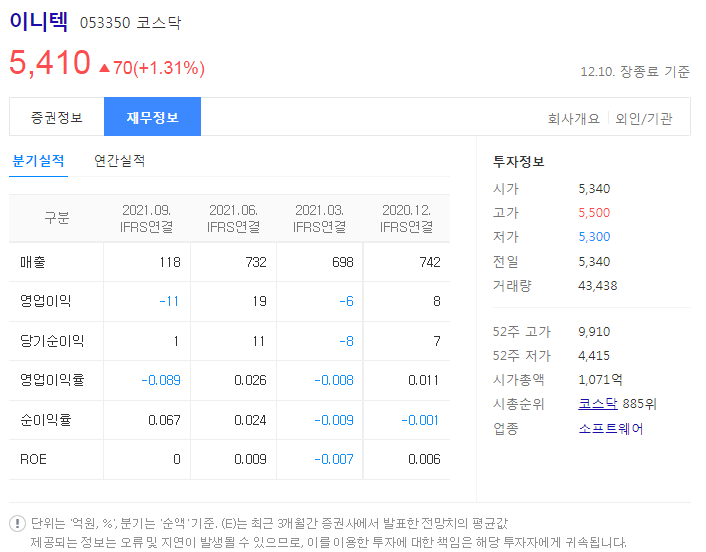This screenshot has width=706, height=552.
Task: Click the 시가총액 value 1,071억
Action: 600,380
